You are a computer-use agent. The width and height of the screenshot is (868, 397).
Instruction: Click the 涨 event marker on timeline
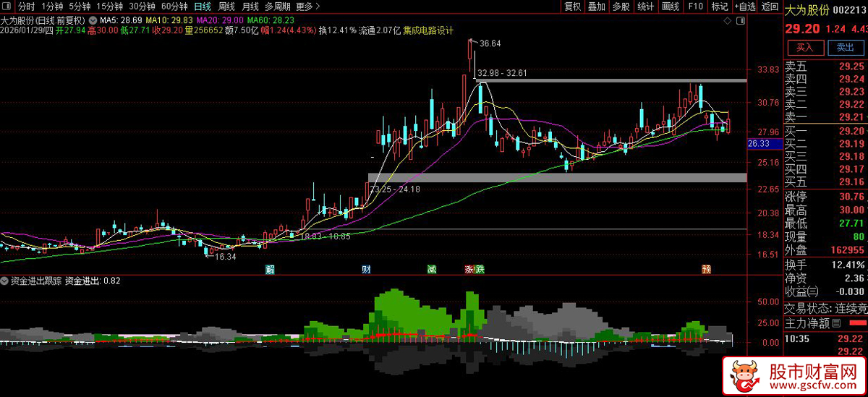coord(469,269)
